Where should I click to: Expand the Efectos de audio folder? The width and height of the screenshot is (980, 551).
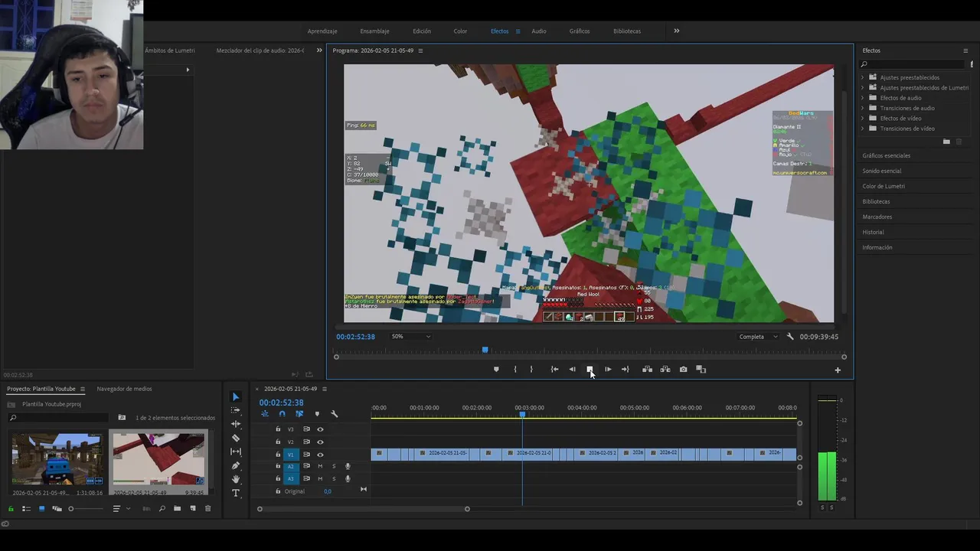pyautogui.click(x=863, y=98)
